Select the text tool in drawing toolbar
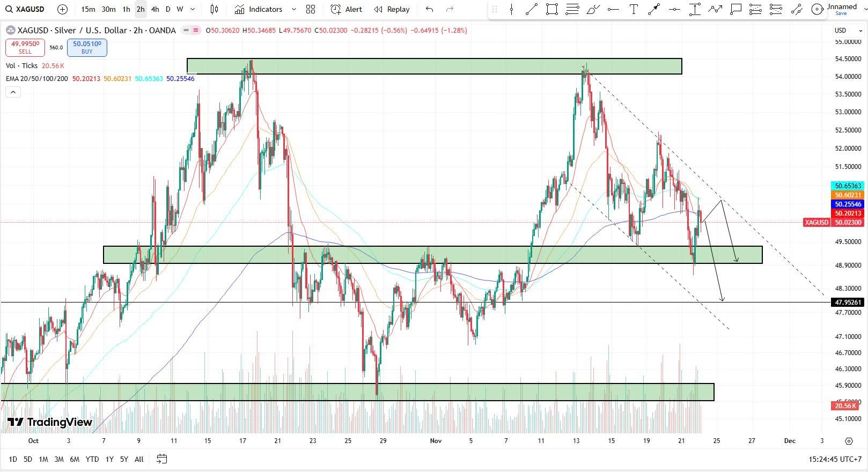Viewport: 868px width, 472px height. tap(634, 9)
